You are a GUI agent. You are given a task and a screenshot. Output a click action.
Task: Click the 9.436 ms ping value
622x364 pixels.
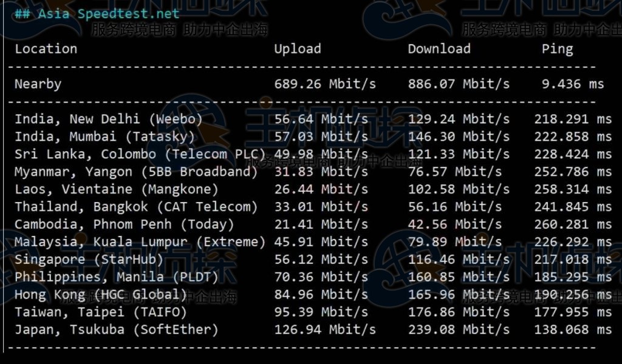[x=573, y=84]
